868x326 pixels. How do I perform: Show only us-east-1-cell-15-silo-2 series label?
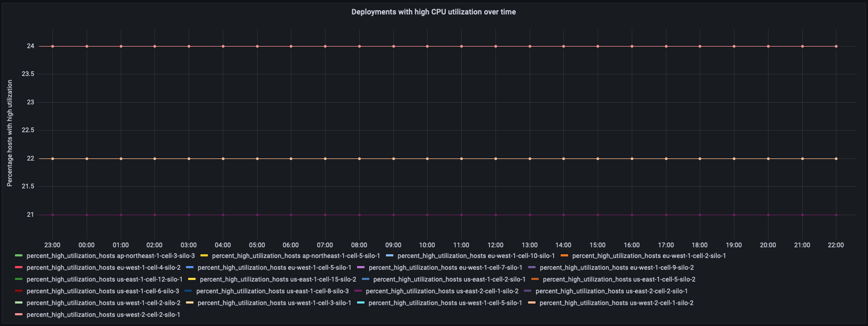tap(277, 279)
